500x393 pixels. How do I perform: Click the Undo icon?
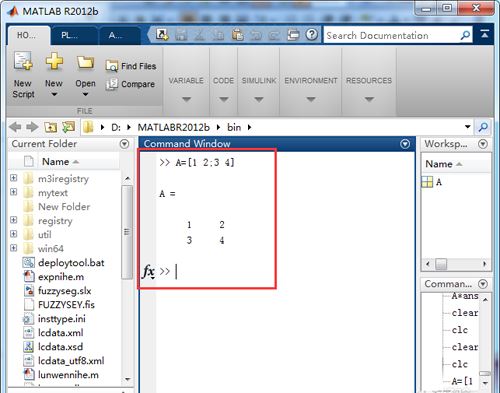[x=256, y=35]
